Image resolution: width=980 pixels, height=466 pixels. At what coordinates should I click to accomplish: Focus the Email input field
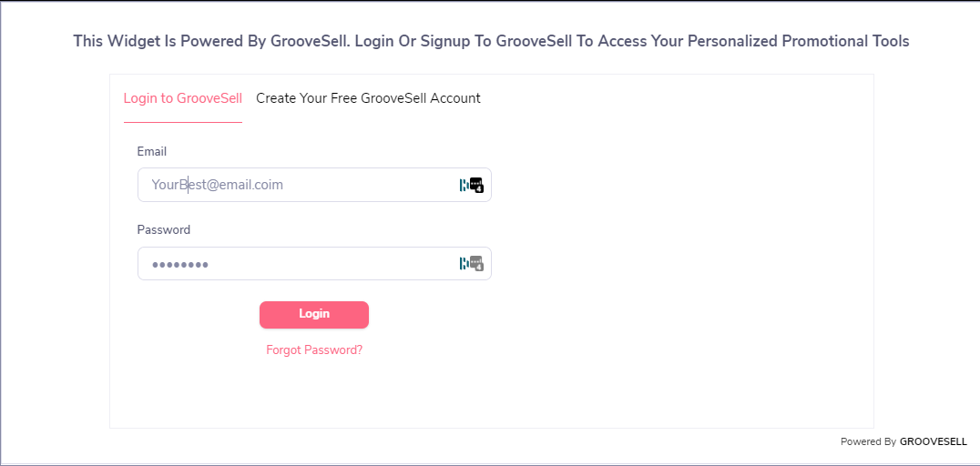pyautogui.click(x=314, y=185)
